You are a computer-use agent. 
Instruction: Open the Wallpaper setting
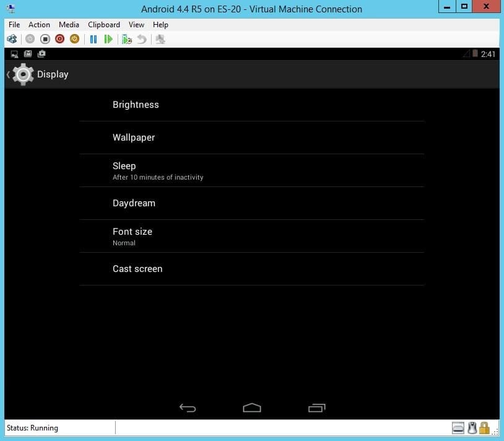251,138
